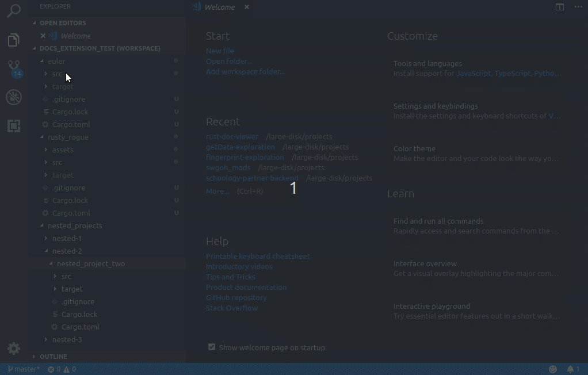The width and height of the screenshot is (588, 375).
Task: Collapse the Open Editors section
Action: click(x=35, y=23)
